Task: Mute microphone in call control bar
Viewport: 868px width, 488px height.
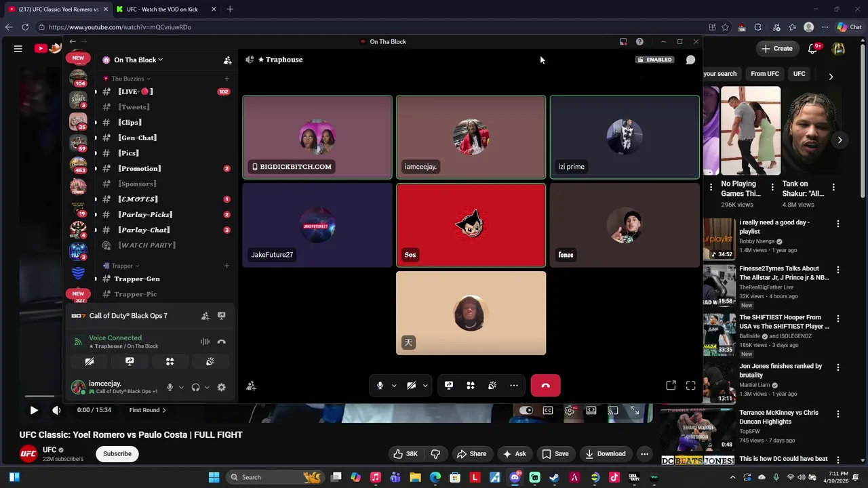Action: (x=380, y=385)
